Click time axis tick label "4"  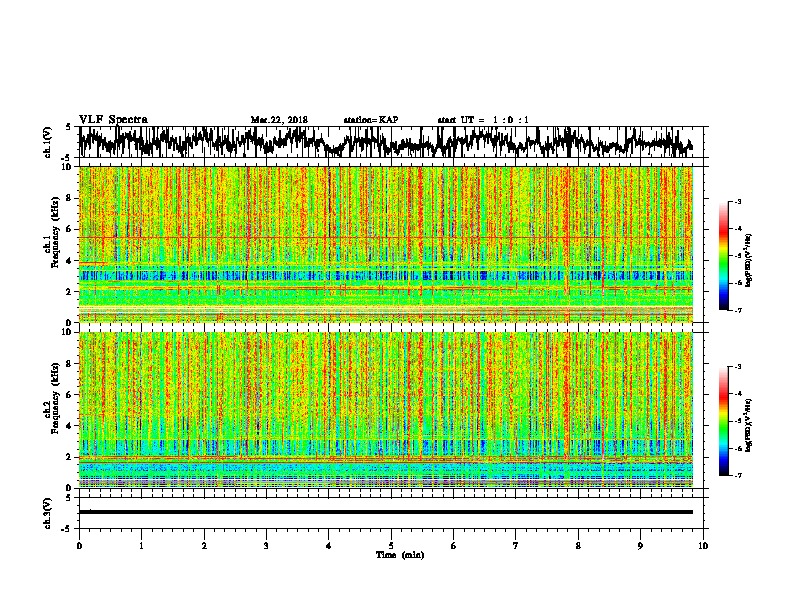[329, 546]
